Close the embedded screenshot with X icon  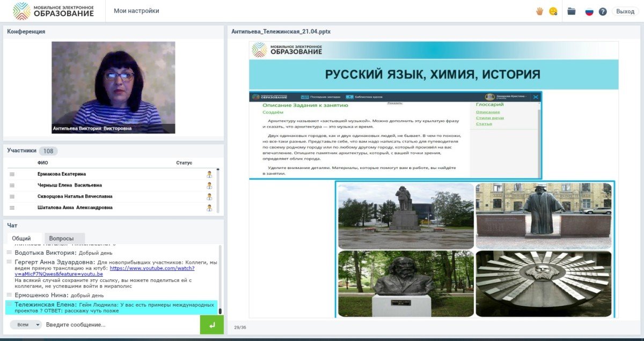coord(536,97)
